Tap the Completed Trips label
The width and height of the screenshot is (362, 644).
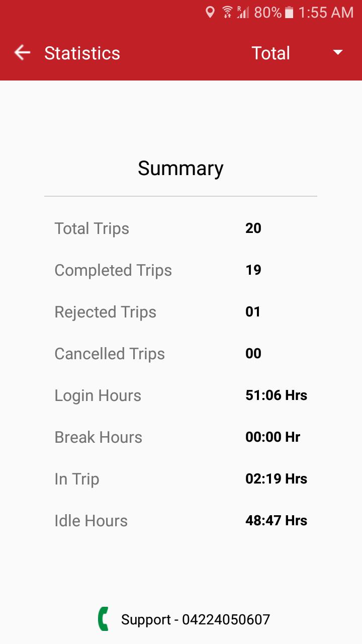coord(113,270)
